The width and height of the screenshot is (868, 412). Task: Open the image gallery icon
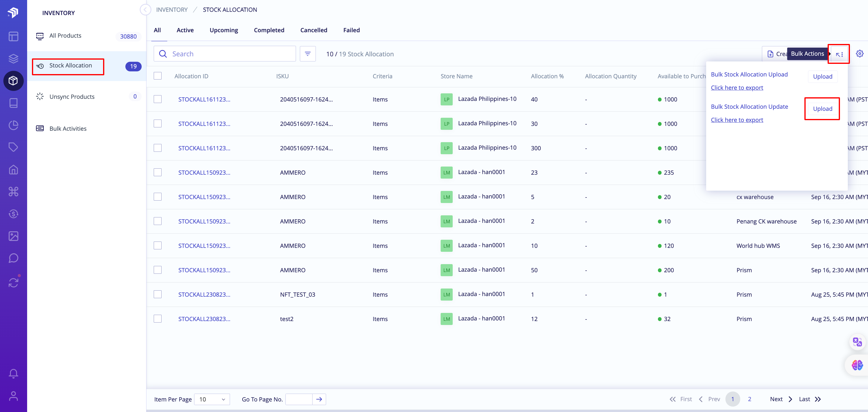coord(13,236)
